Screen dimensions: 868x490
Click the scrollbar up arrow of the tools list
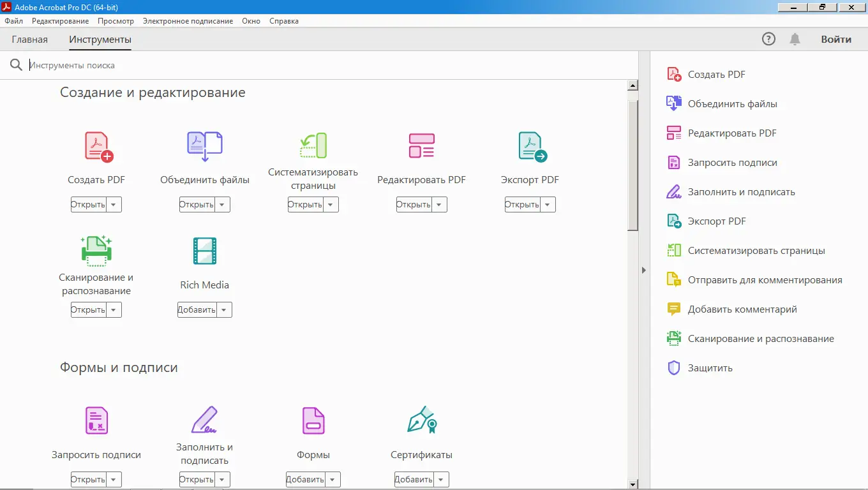pos(633,85)
